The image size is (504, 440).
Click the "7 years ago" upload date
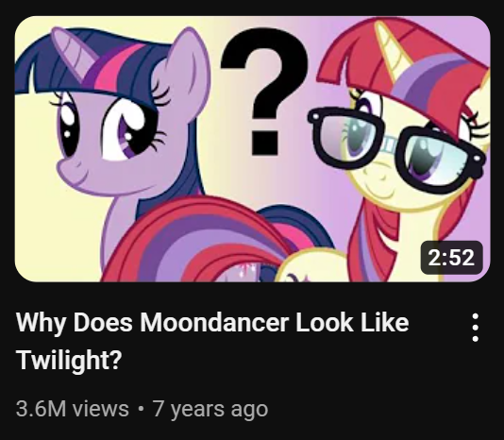pyautogui.click(x=210, y=409)
